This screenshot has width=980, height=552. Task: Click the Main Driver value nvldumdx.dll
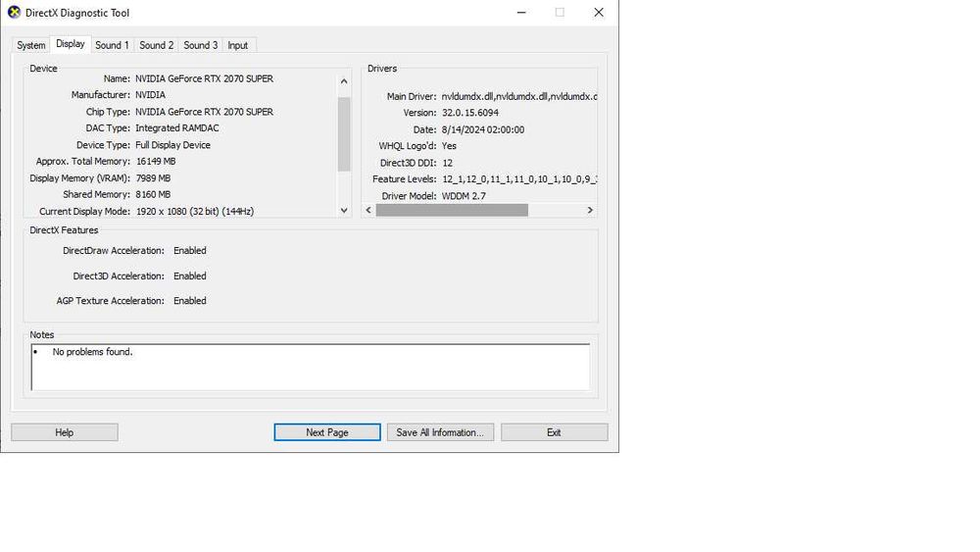click(x=519, y=96)
